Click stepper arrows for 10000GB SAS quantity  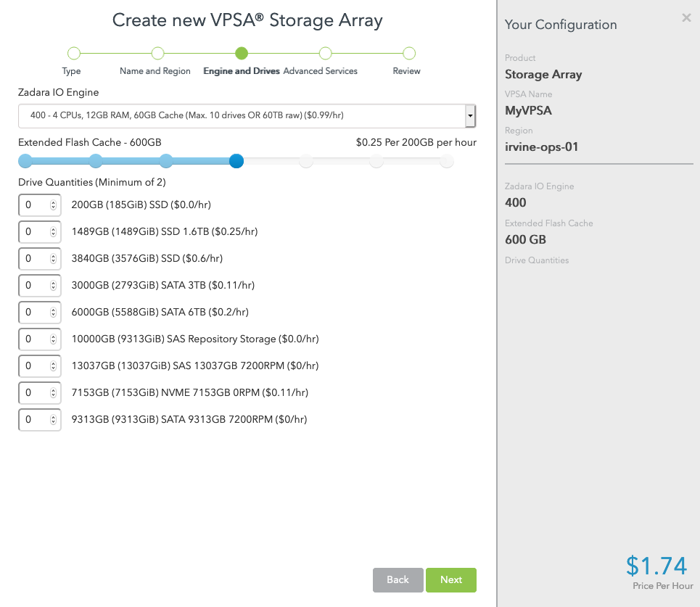coord(53,339)
